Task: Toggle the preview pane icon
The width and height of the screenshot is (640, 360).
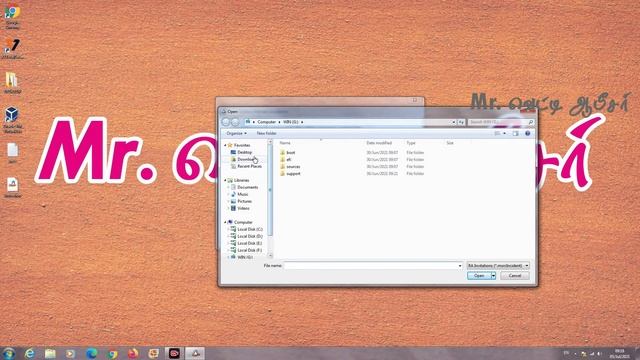Action: (516, 133)
